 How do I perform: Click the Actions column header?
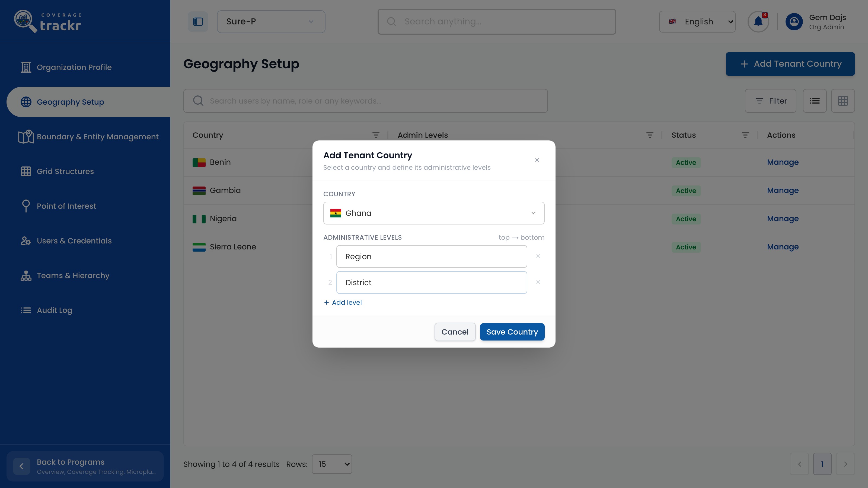pyautogui.click(x=781, y=135)
